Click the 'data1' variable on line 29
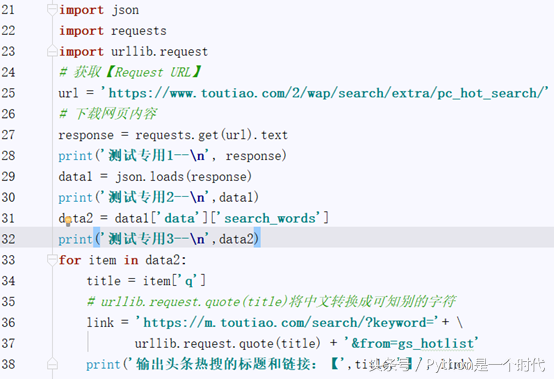Screen dimensions: 554x379 pyautogui.click(x=75, y=177)
